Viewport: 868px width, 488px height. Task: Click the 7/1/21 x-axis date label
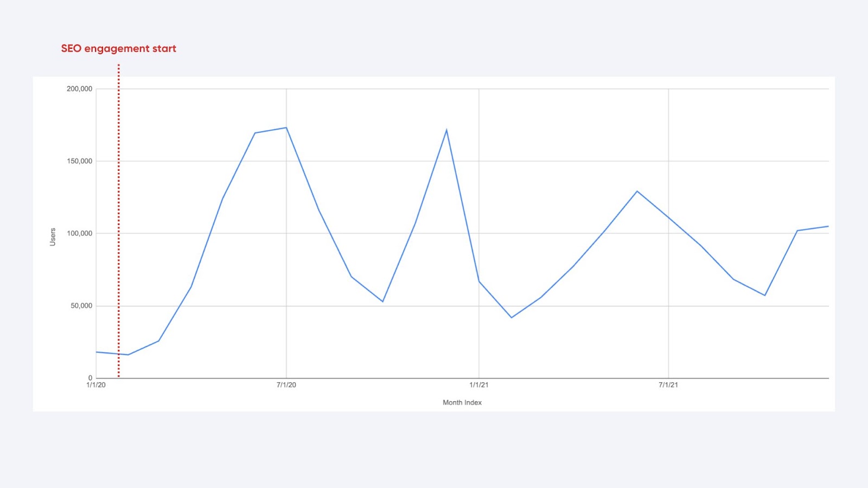point(668,385)
